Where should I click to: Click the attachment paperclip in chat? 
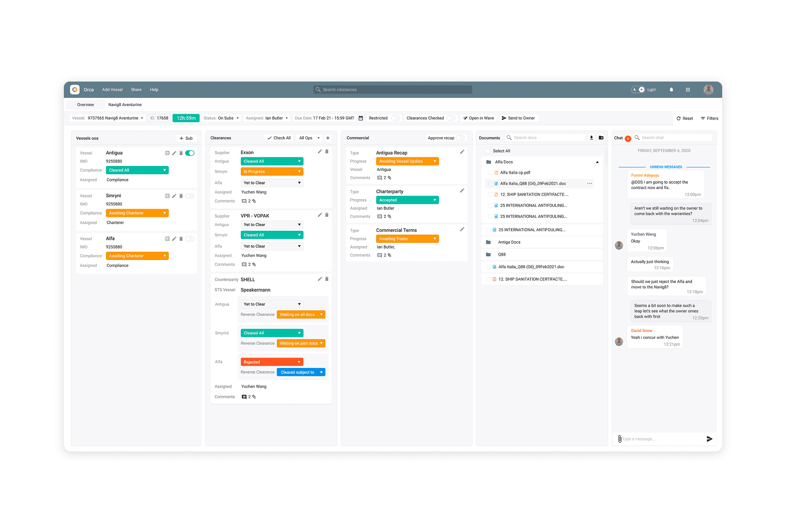click(x=619, y=439)
